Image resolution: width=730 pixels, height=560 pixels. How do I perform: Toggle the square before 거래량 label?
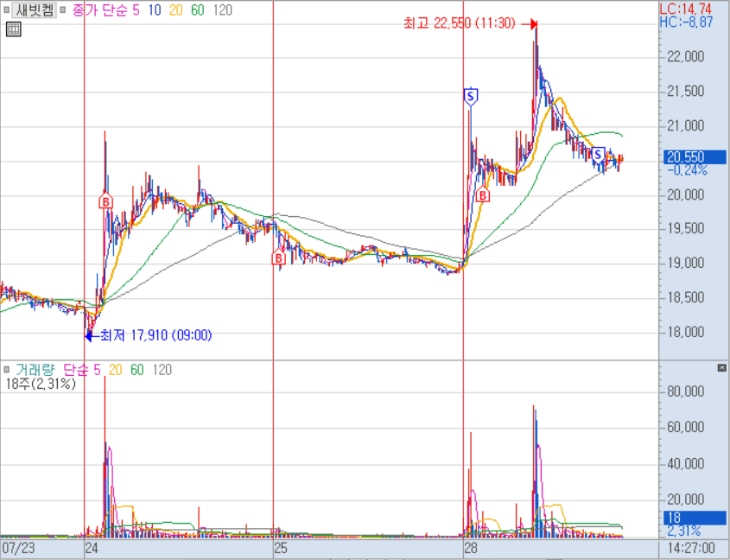tap(6, 370)
